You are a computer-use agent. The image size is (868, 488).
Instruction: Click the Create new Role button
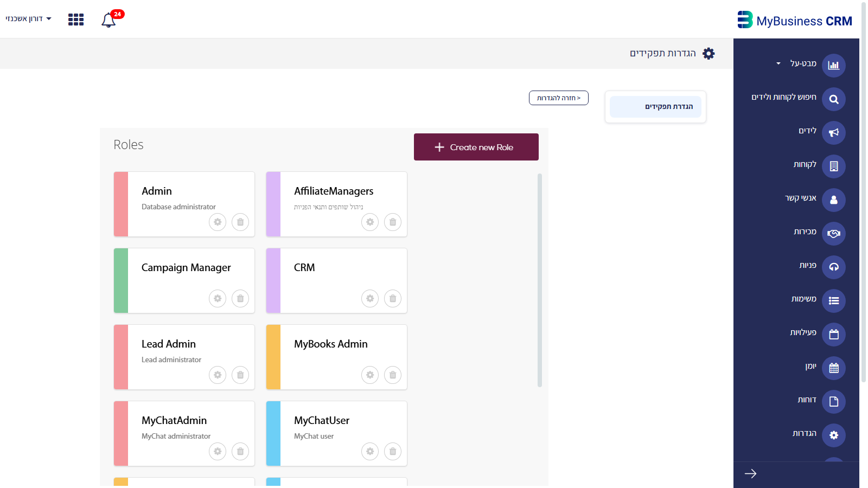pos(476,147)
